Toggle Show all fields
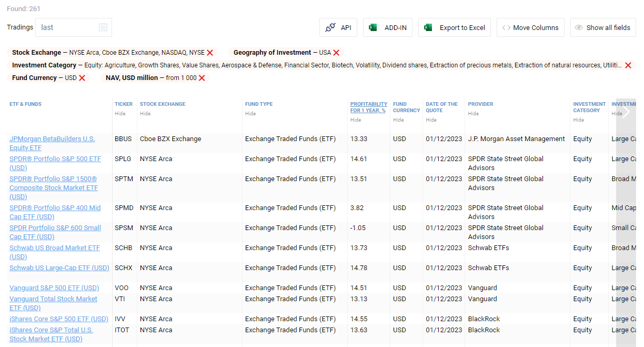 point(603,27)
